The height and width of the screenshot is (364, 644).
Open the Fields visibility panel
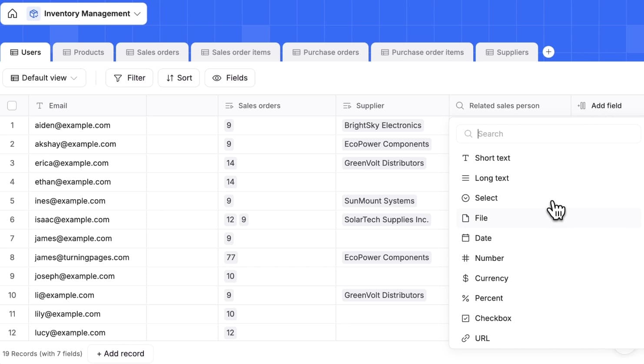tap(229, 78)
